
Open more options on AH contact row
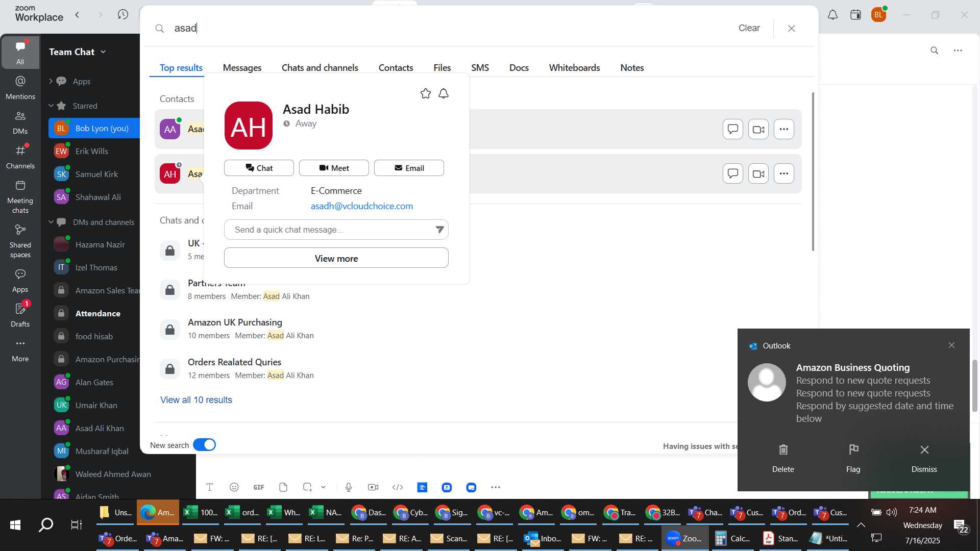(x=784, y=173)
